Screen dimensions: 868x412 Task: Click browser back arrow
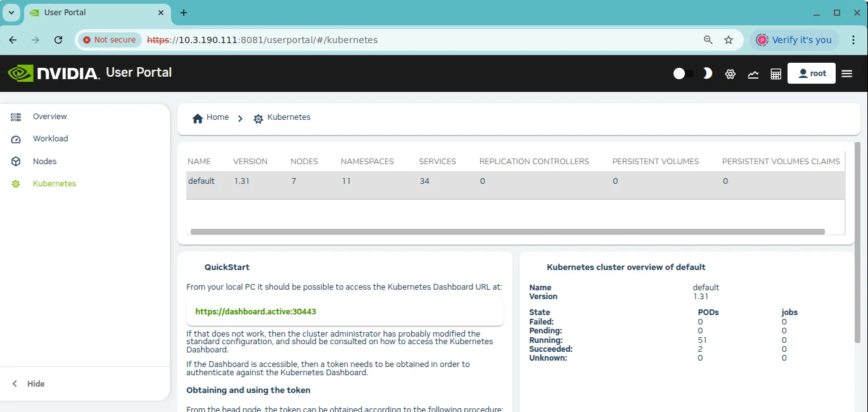coord(14,40)
